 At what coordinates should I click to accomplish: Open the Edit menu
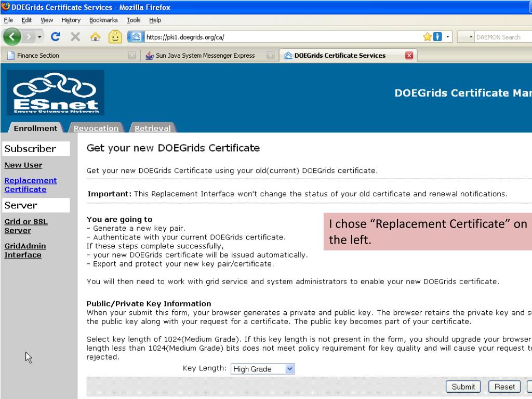coord(26,20)
